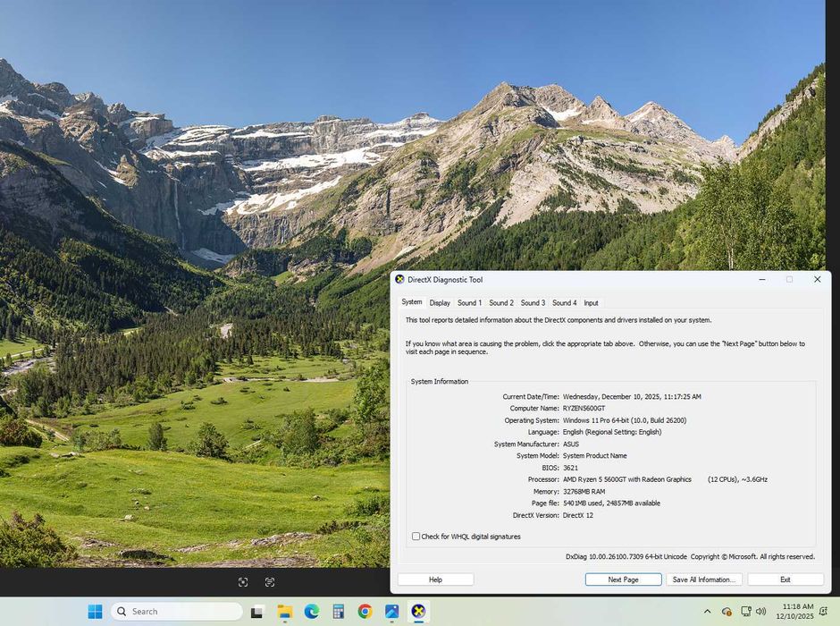Open the Sound 3 tab
The image size is (840, 626).
(533, 303)
